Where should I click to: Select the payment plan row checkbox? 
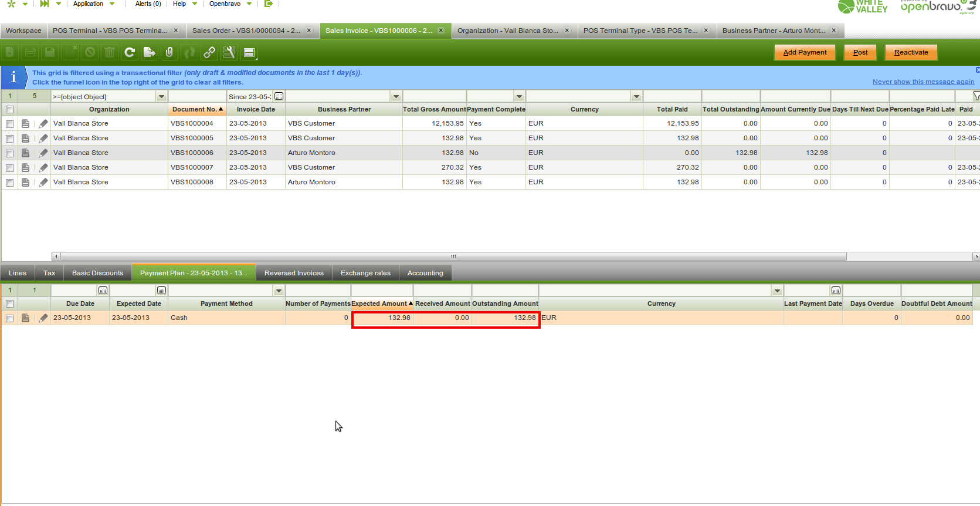(x=9, y=318)
